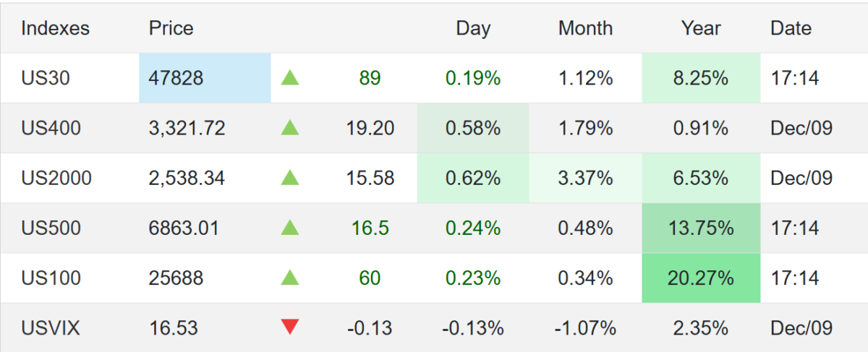Image resolution: width=868 pixels, height=352 pixels.
Task: Click the Price column header
Action: tap(171, 28)
